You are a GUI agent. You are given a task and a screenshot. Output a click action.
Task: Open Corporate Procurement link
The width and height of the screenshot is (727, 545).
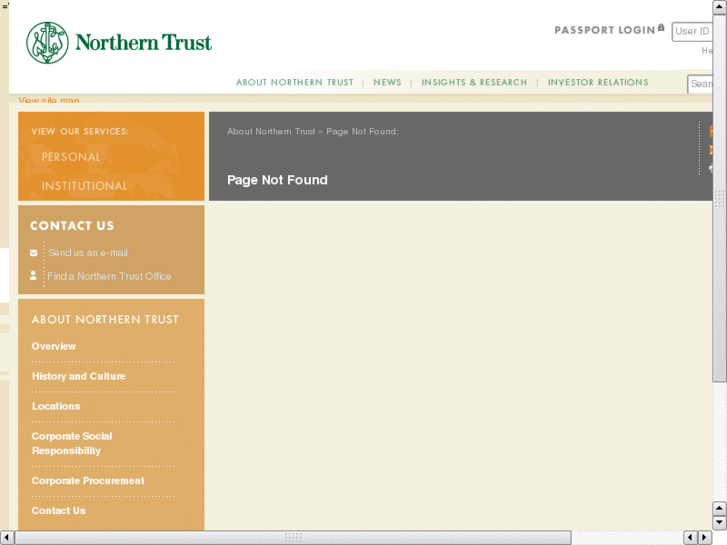point(88,481)
